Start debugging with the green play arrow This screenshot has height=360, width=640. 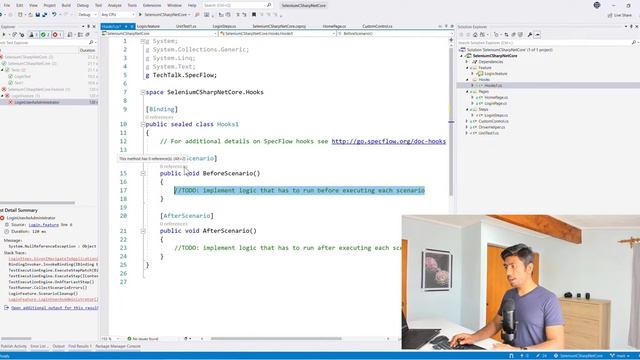140,15
